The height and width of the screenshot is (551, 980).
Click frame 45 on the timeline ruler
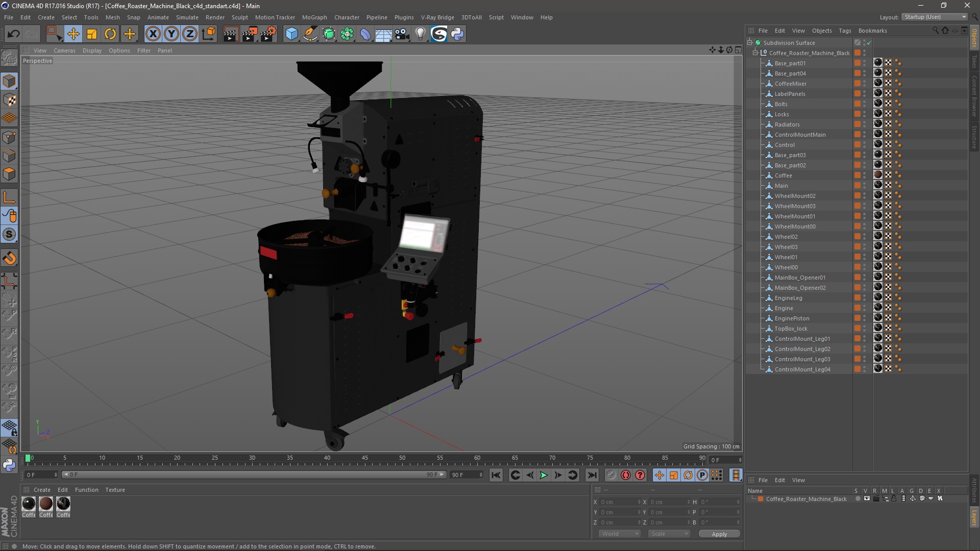point(364,458)
